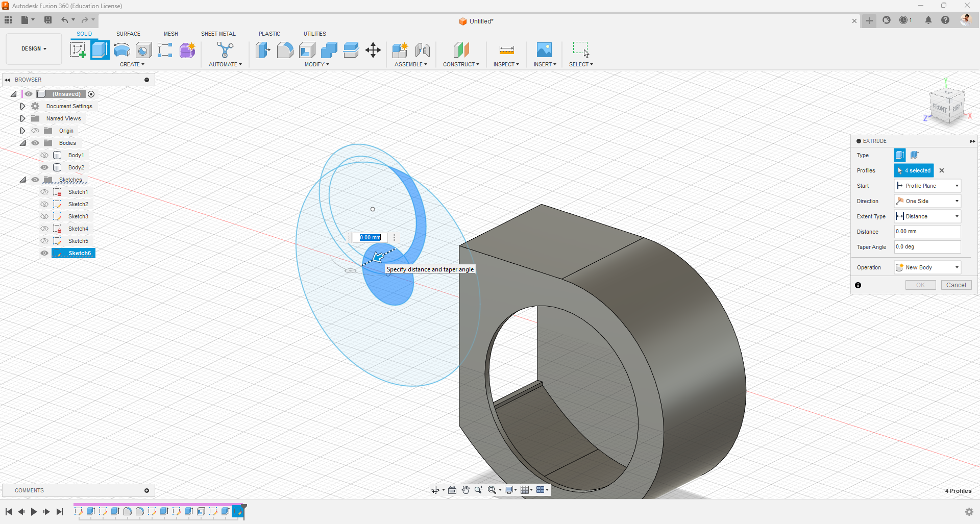Pick the Hole tool icon
Screen dimensions: 980x524
pyautogui.click(x=144, y=50)
